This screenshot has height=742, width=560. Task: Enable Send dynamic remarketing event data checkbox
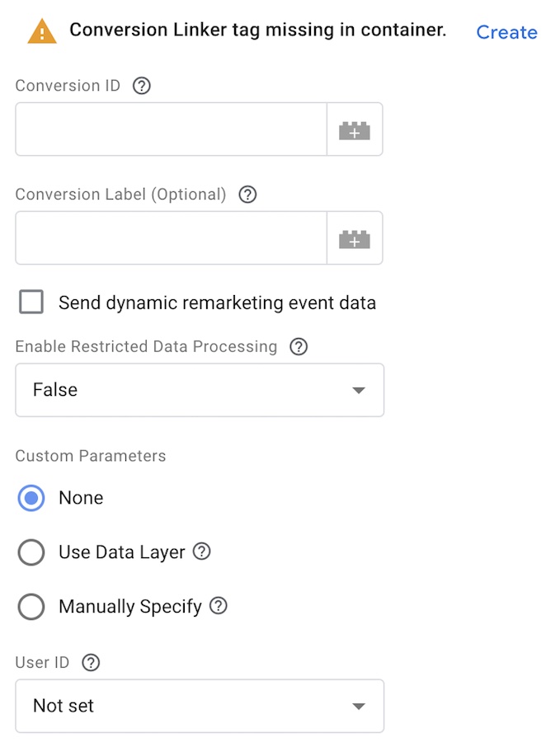(31, 303)
